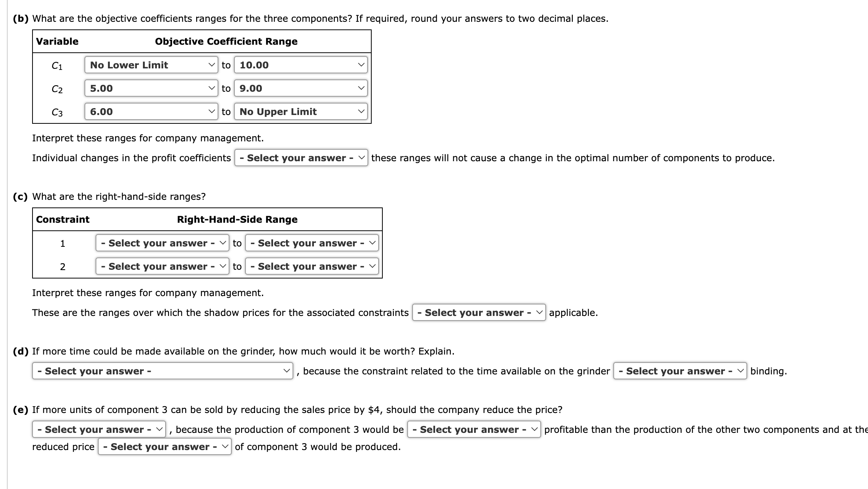Open the C1 lower limit dropdown showing No Lower Limit
This screenshot has height=489, width=868.
pos(151,65)
